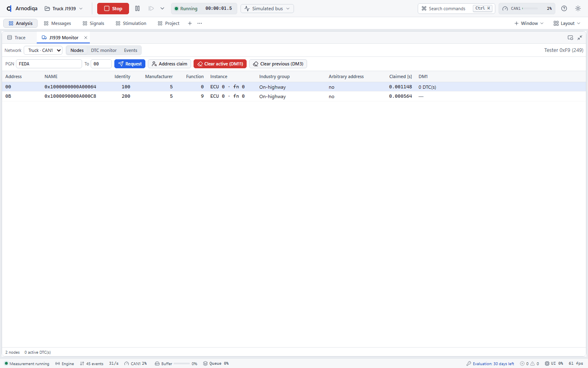The width and height of the screenshot is (588, 368).
Task: Open the Engine status indicator
Action: point(65,364)
